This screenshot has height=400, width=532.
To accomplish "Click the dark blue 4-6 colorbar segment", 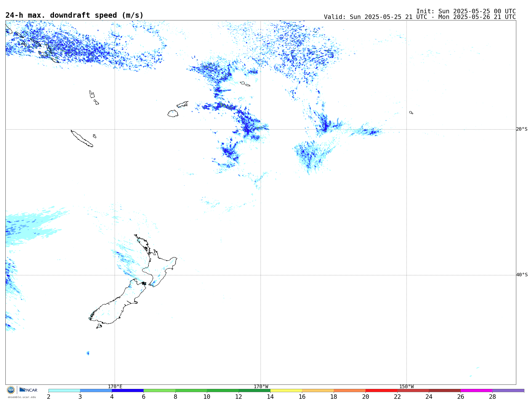I will coord(128,391).
